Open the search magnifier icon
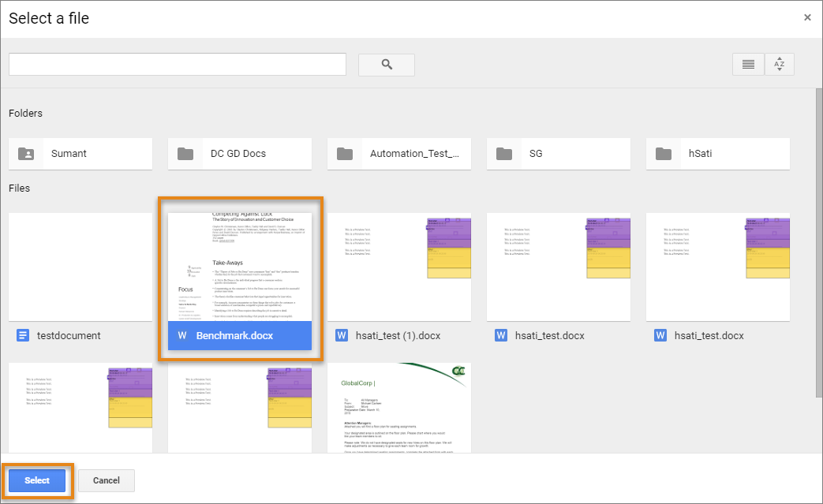The height and width of the screenshot is (504, 823). tap(386, 64)
